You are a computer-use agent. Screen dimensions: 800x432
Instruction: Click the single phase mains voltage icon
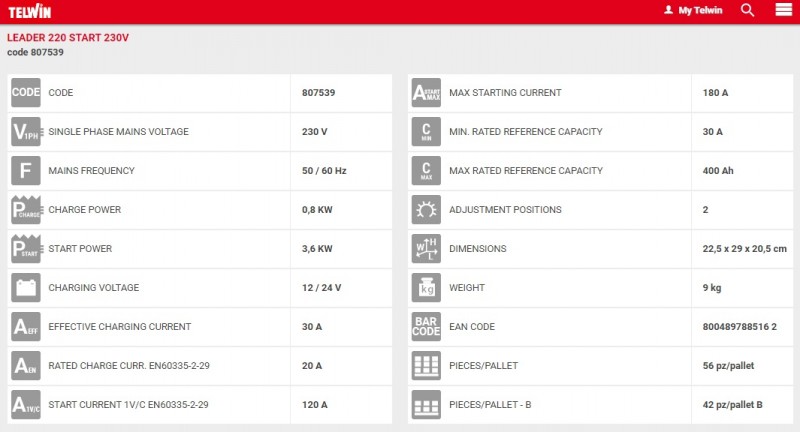click(x=25, y=132)
